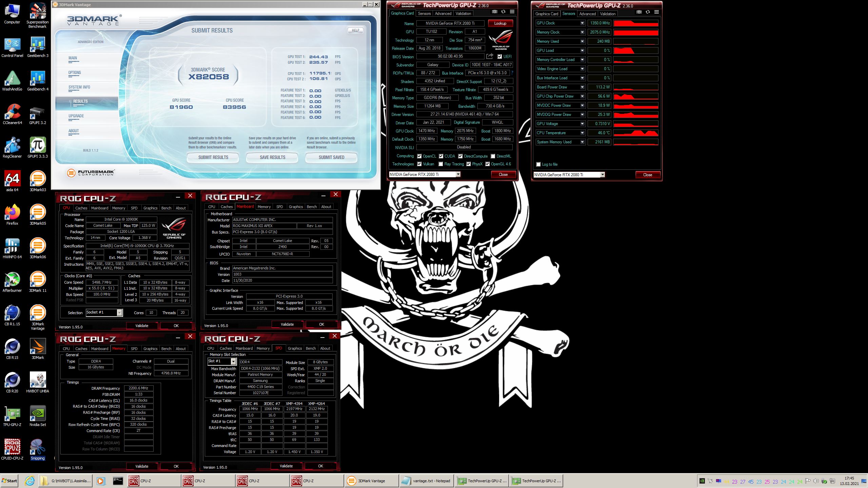The width and height of the screenshot is (868, 488).
Task: Click GPU Clock sensor graph
Action: point(636,23)
